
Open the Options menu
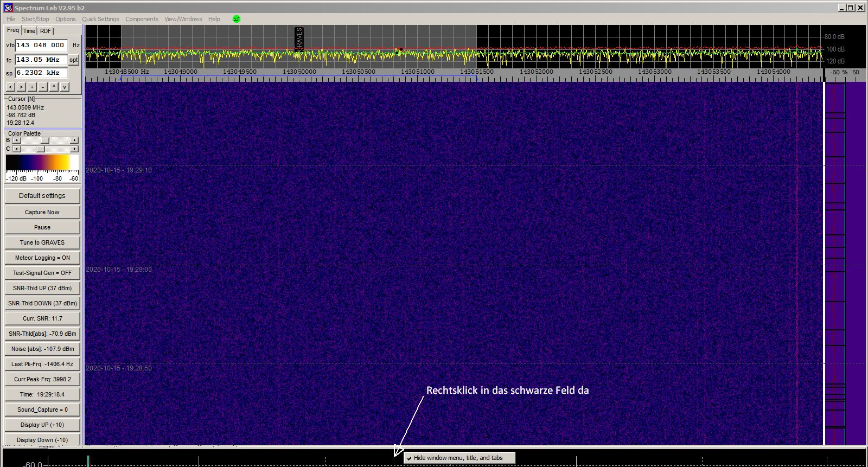[x=66, y=19]
